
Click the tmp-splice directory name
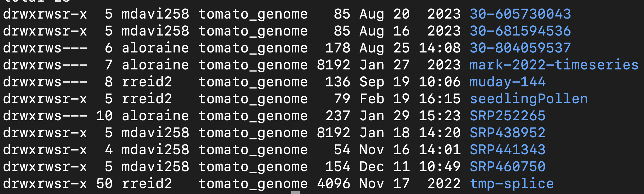click(512, 184)
